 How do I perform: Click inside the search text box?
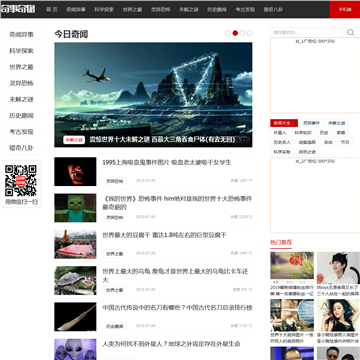click(307, 32)
